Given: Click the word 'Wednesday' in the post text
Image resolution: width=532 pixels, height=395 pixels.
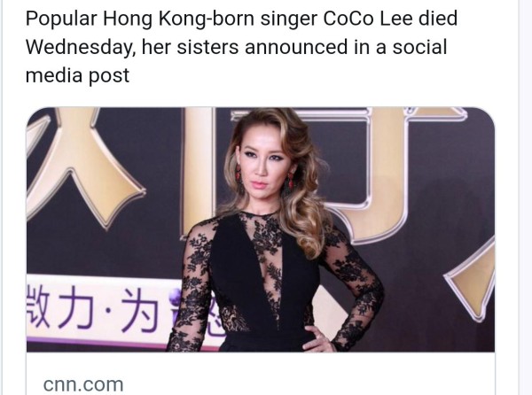Looking at the screenshot, I should [79, 47].
